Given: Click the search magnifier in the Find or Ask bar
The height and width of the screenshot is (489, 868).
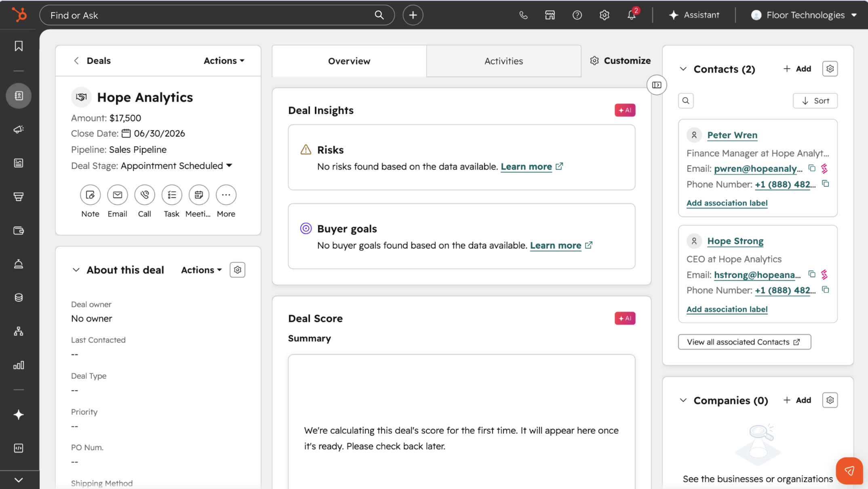Looking at the screenshot, I should 379,15.
